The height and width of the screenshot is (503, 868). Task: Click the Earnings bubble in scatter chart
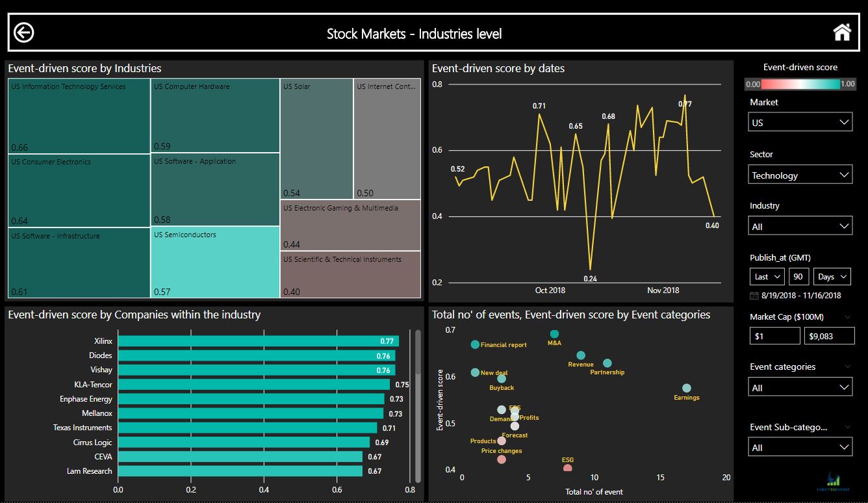click(687, 388)
